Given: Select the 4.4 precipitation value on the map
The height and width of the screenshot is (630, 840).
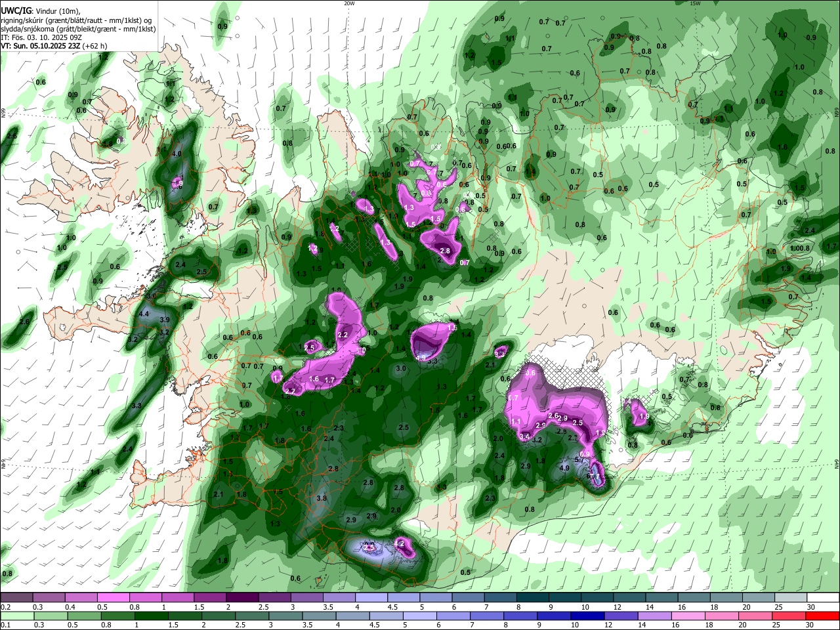Looking at the screenshot, I should [144, 314].
